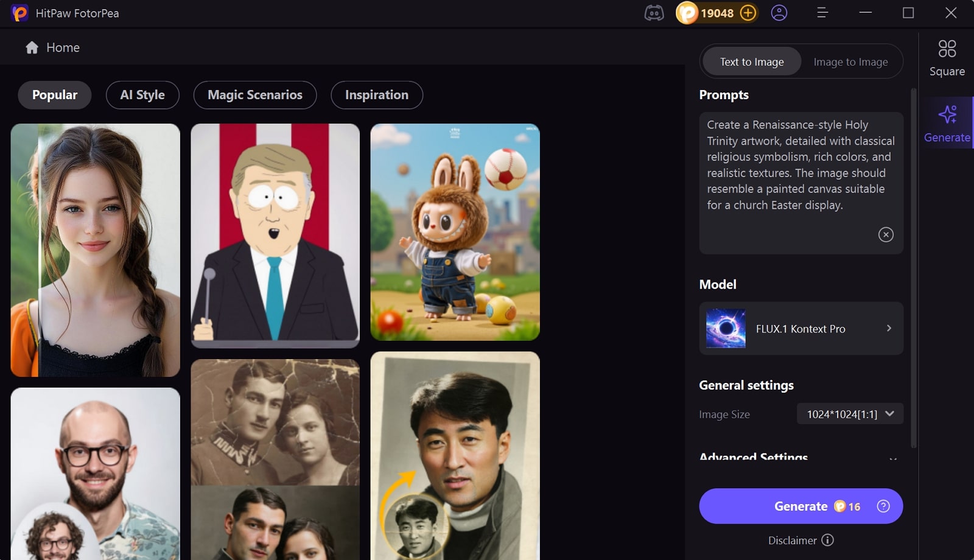Image resolution: width=974 pixels, height=560 pixels.
Task: Open model selector chevron for FLUX.1 Kontext Pro
Action: pos(889,328)
